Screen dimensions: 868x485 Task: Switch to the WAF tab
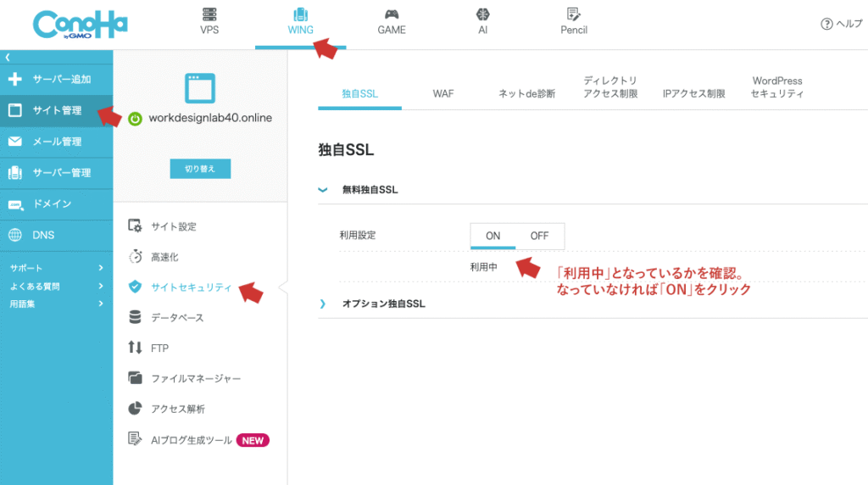[442, 93]
